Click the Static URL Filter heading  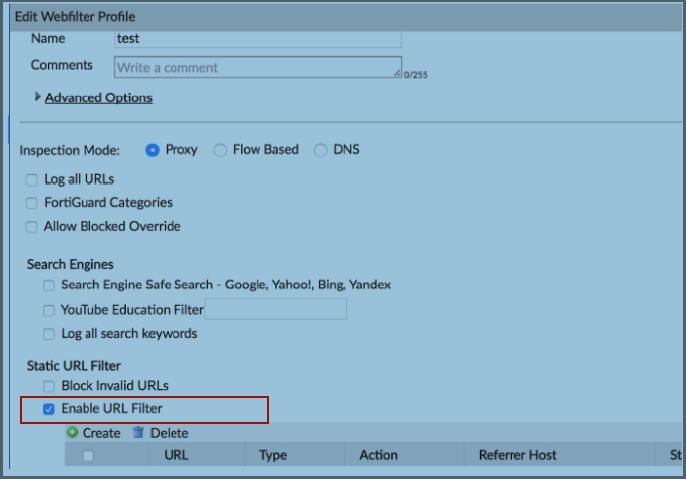pyautogui.click(x=74, y=366)
